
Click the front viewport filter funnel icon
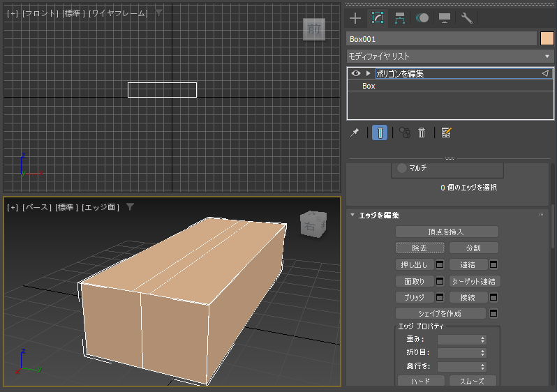tap(158, 13)
